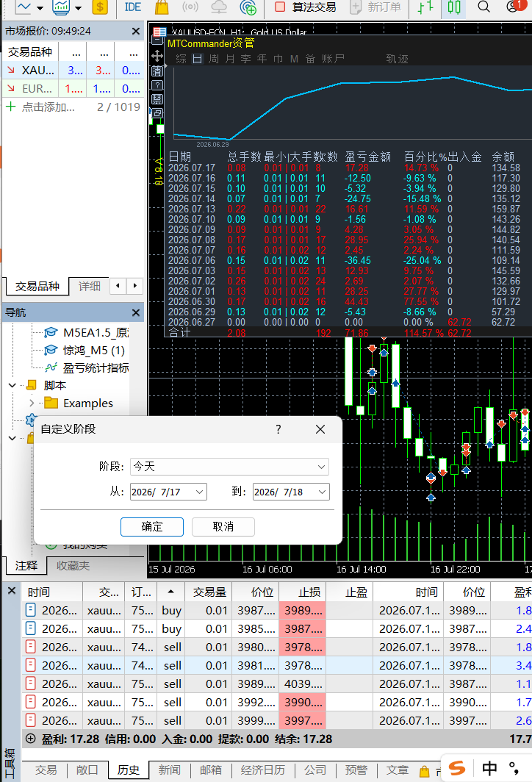The image size is (532, 782).
Task: Click the 新订单 new order button
Action: (x=376, y=7)
